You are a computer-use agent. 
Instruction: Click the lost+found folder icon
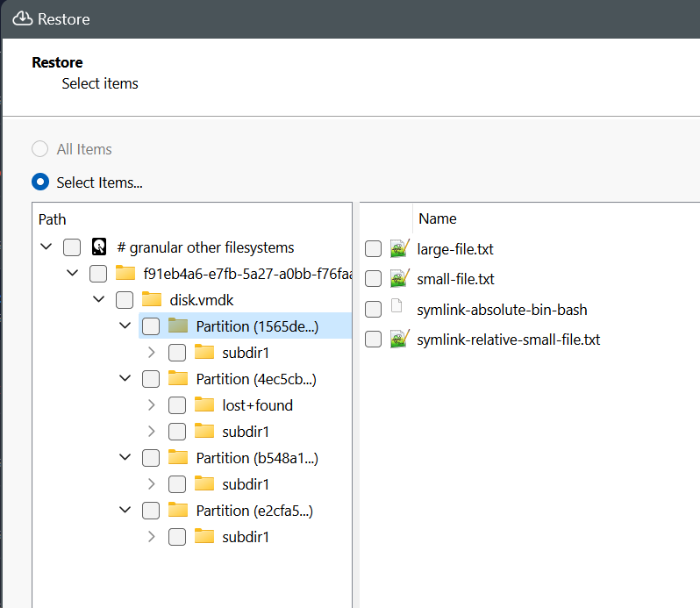coord(204,405)
